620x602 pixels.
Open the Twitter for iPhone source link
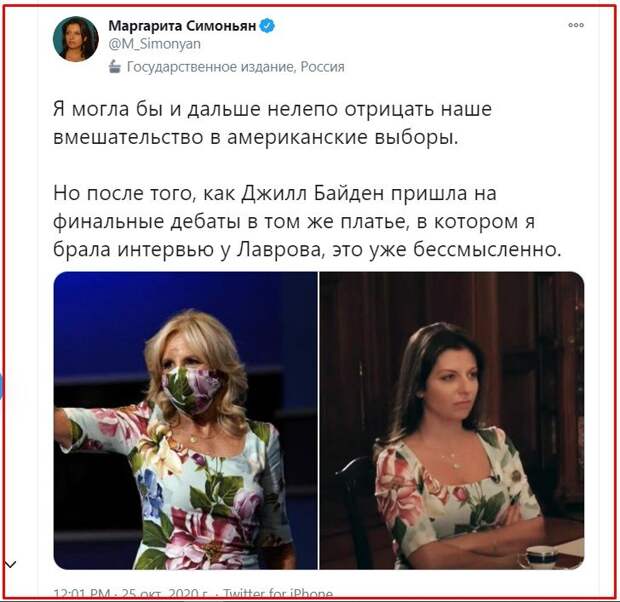tap(278, 594)
